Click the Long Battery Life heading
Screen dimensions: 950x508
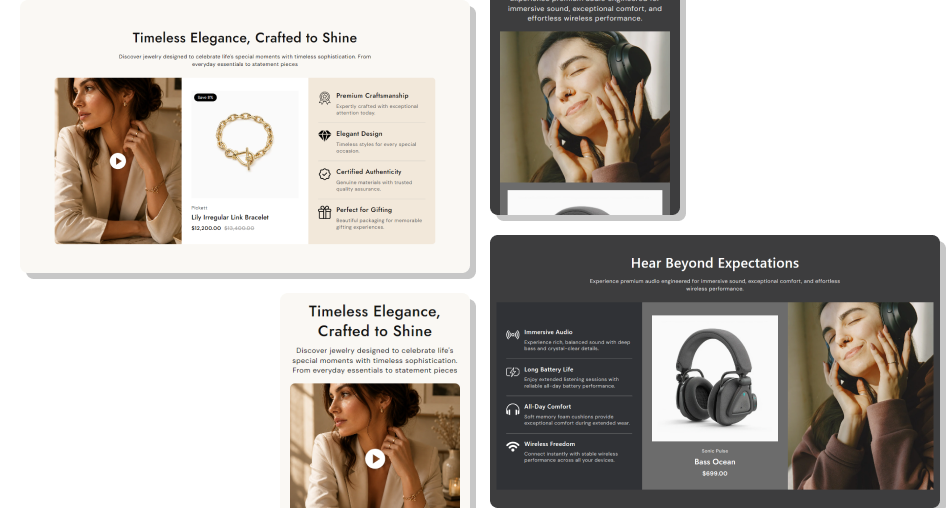click(x=548, y=369)
